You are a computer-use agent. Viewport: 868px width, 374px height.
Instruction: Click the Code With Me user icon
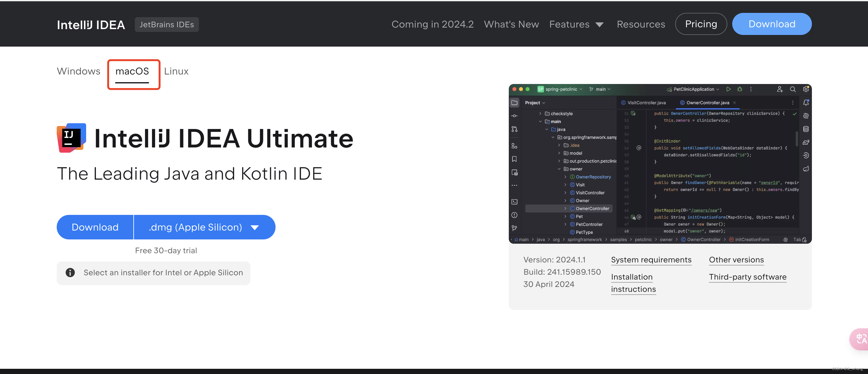tap(780, 89)
